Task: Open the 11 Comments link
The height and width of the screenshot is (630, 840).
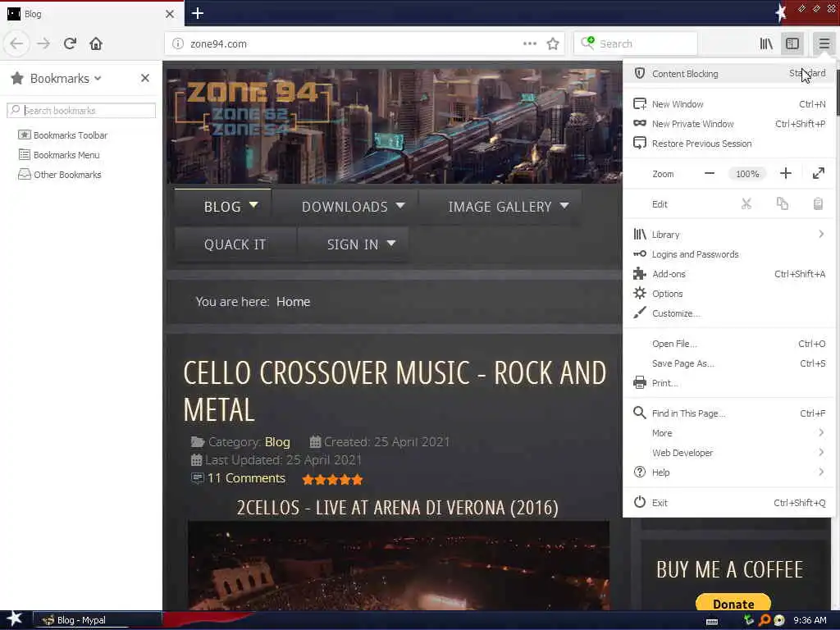Action: pos(246,478)
